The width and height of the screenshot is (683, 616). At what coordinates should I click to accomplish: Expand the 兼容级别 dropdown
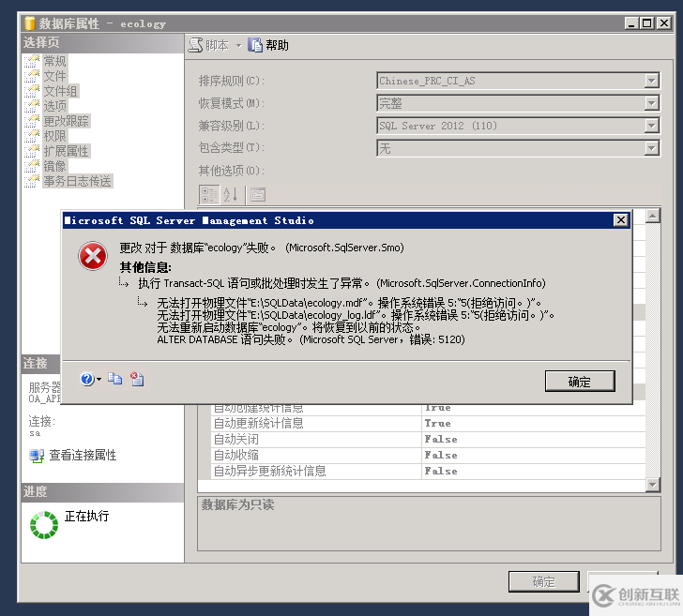[651, 126]
